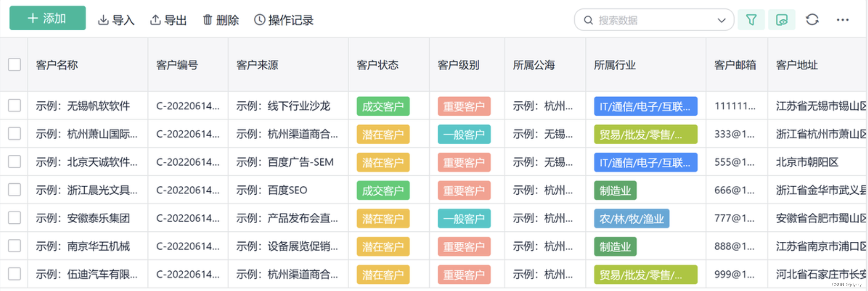Click 农/林/牧/渔业 industry tag
The image size is (868, 291).
pyautogui.click(x=632, y=218)
